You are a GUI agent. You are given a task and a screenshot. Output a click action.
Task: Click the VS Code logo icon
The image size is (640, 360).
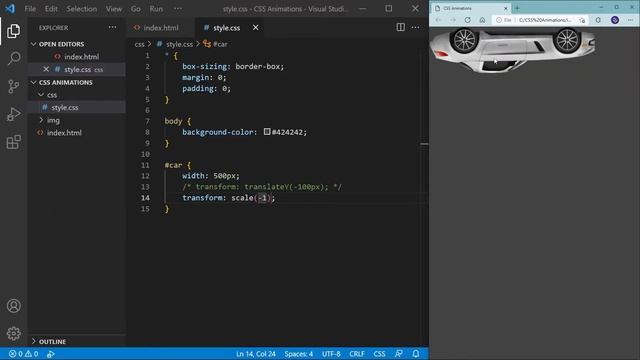pyautogui.click(x=10, y=8)
